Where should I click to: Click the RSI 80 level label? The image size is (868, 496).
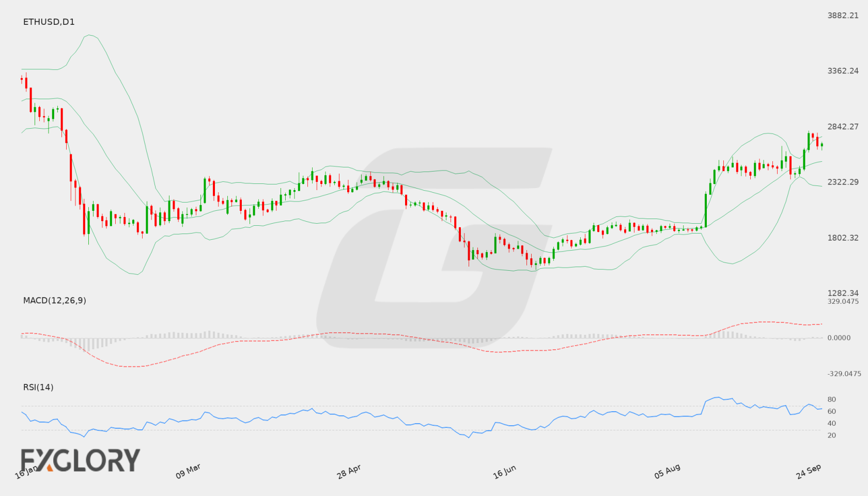click(x=832, y=399)
